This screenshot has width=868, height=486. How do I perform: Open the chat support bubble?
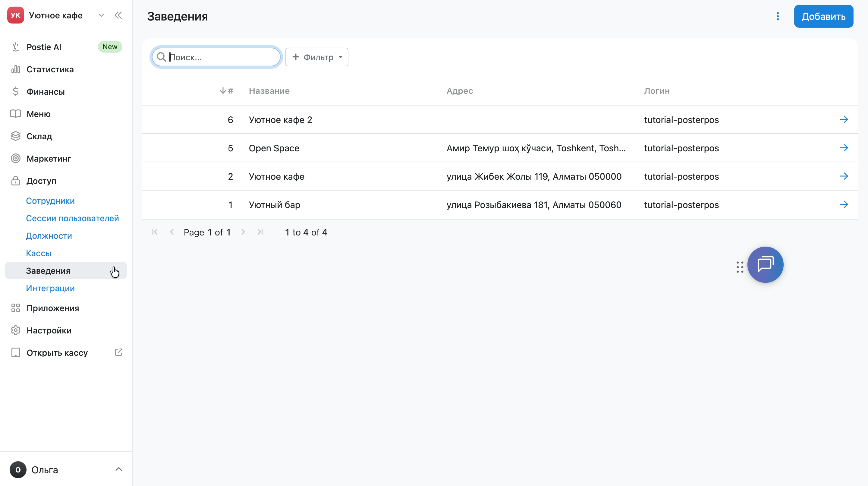tap(765, 265)
